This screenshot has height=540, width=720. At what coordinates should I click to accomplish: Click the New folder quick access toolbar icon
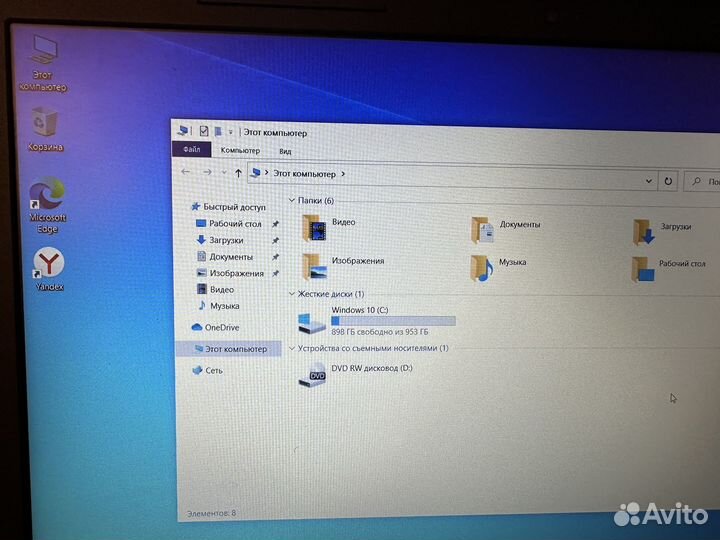218,132
